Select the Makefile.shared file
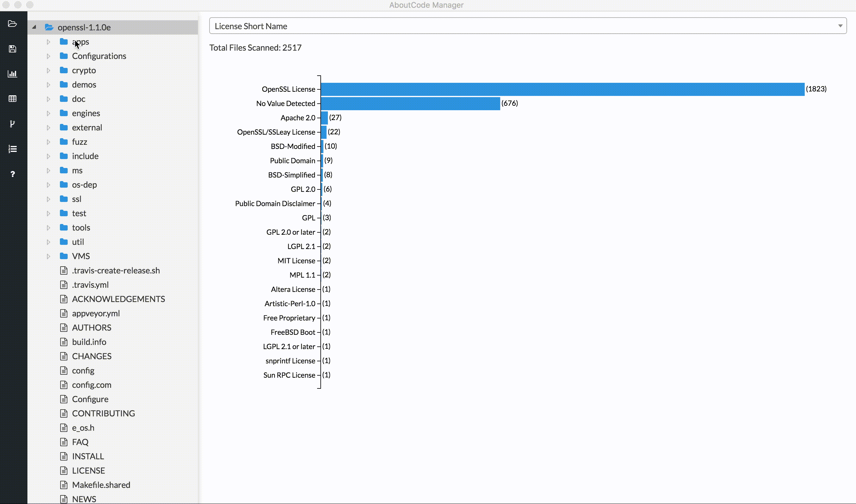Screen dimensions: 856x504 tap(101, 485)
